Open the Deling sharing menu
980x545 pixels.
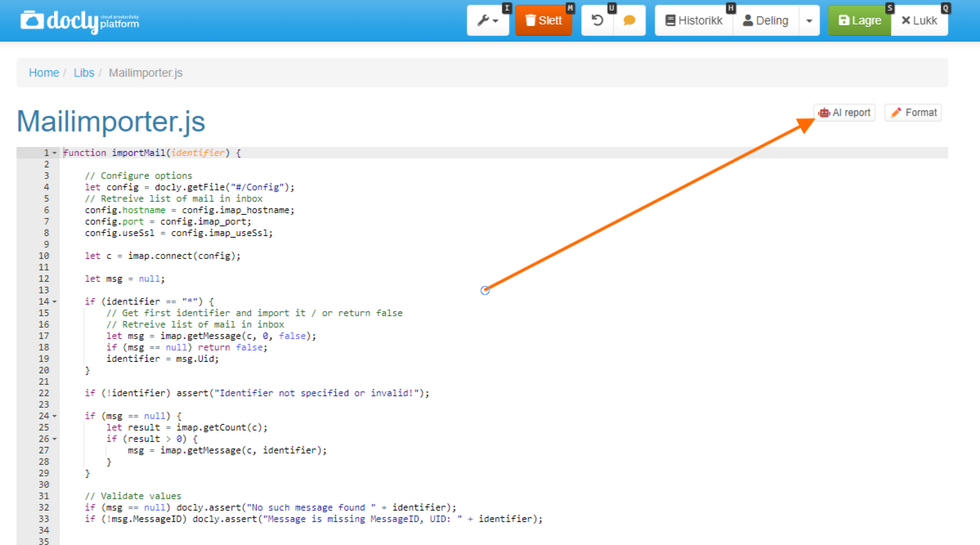tap(767, 20)
